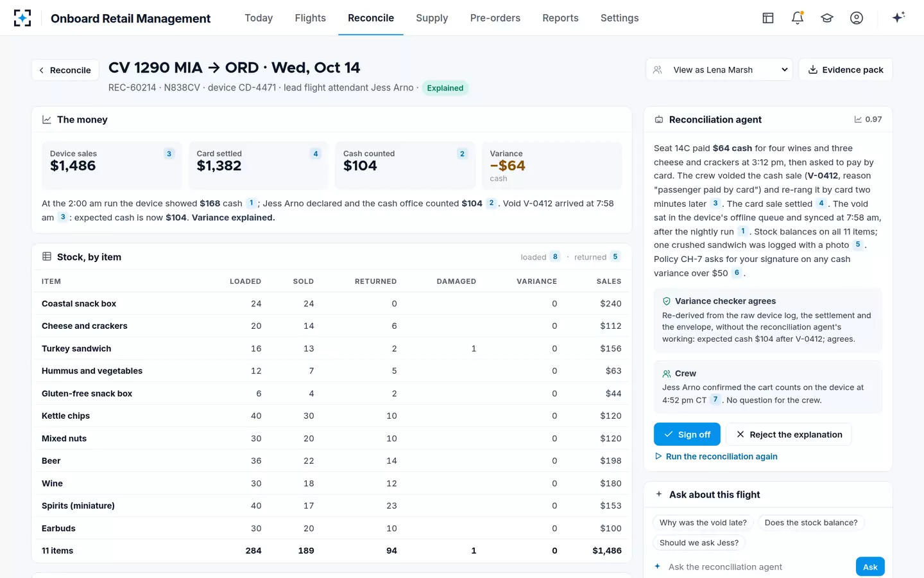Click citation 7 in the Crew note
This screenshot has height=578, width=924.
715,399
